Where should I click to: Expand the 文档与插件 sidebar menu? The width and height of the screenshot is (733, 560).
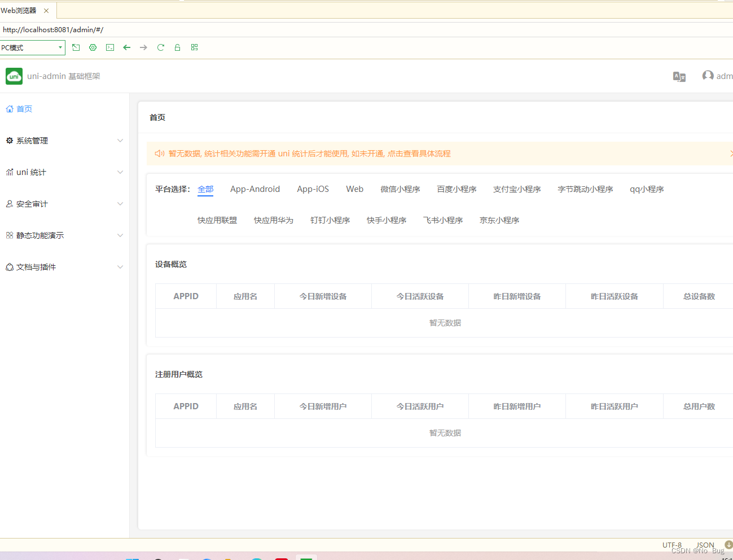64,267
